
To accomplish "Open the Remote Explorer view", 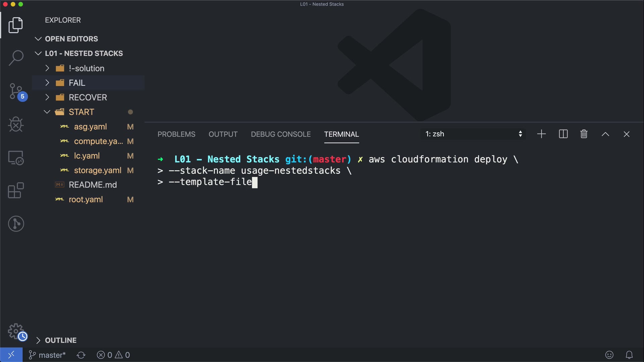I will coord(16,158).
